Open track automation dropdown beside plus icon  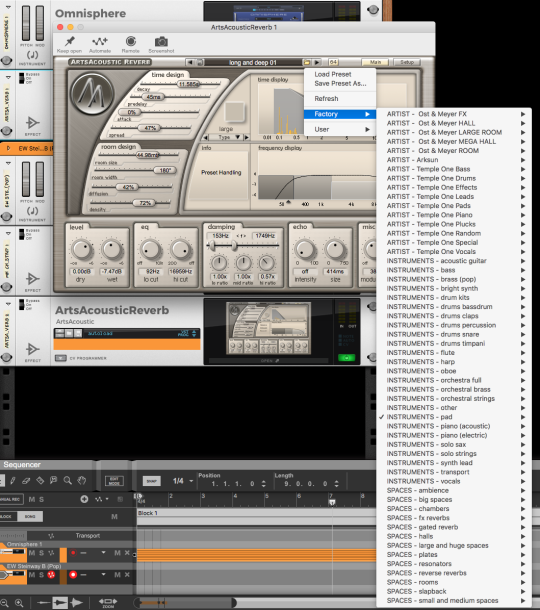[102, 499]
